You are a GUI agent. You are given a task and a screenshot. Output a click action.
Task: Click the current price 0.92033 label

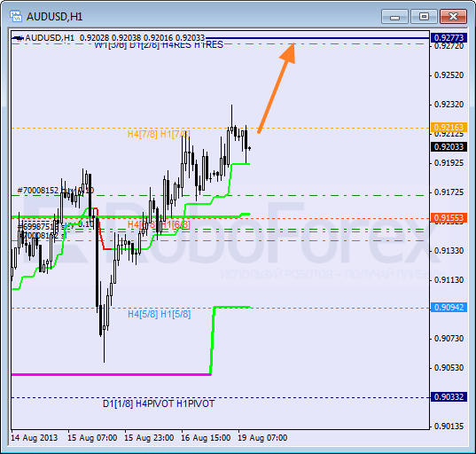coord(449,147)
